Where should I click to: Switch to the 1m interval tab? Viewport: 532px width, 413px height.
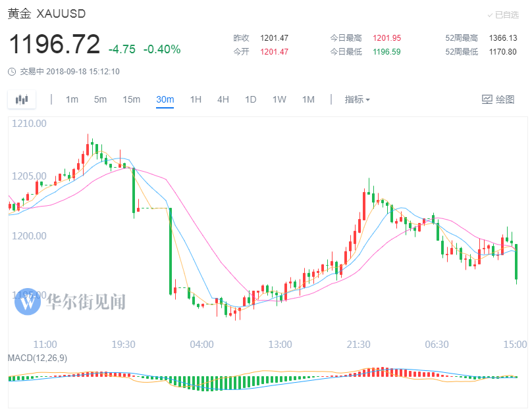[72, 99]
